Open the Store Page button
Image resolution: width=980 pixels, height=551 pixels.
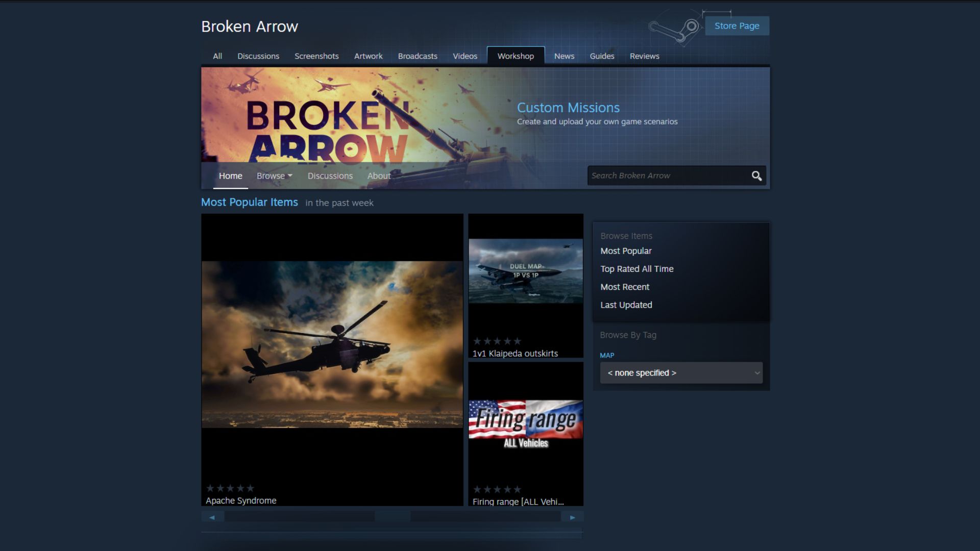pos(737,26)
